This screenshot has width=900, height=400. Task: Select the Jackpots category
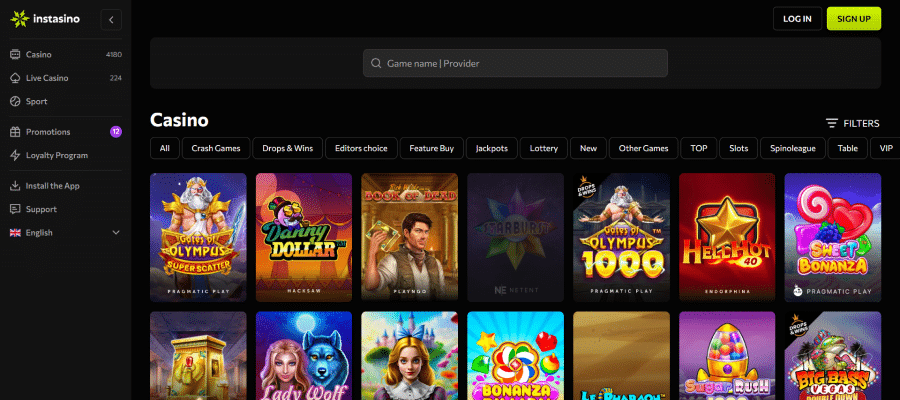[x=492, y=148]
